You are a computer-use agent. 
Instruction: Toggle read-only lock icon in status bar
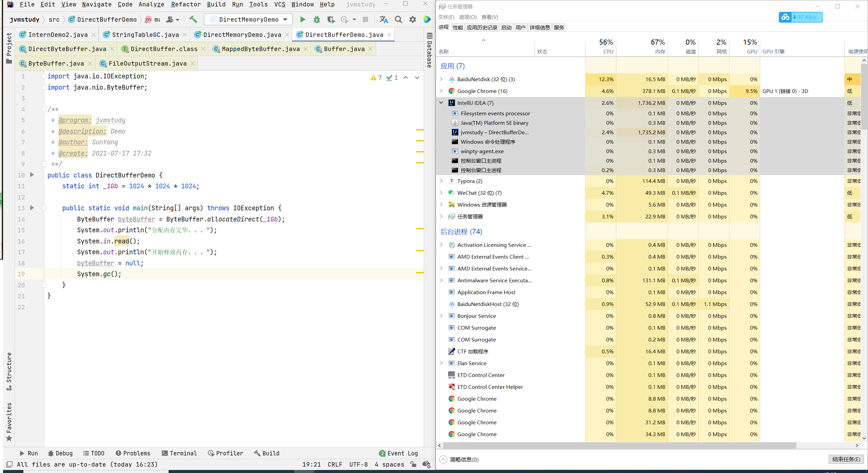[x=413, y=464]
